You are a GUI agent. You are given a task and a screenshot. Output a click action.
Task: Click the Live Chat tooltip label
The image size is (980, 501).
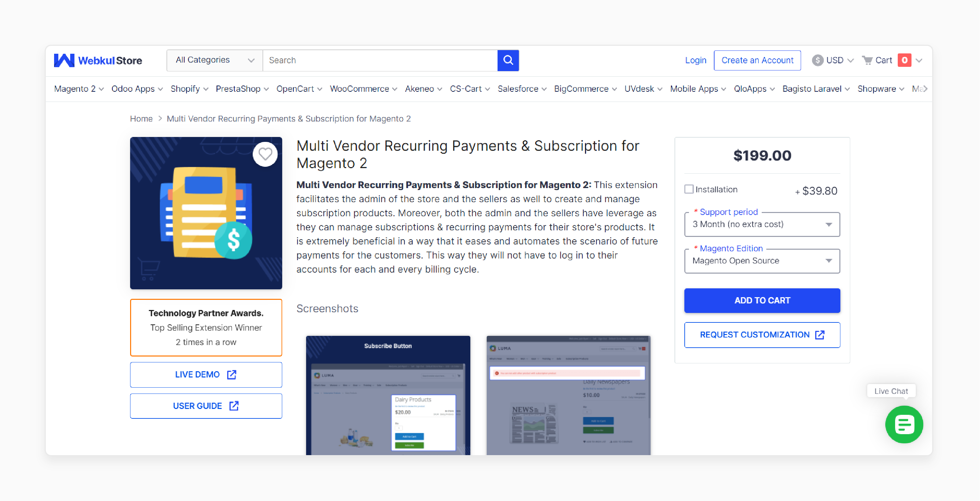[x=891, y=391]
